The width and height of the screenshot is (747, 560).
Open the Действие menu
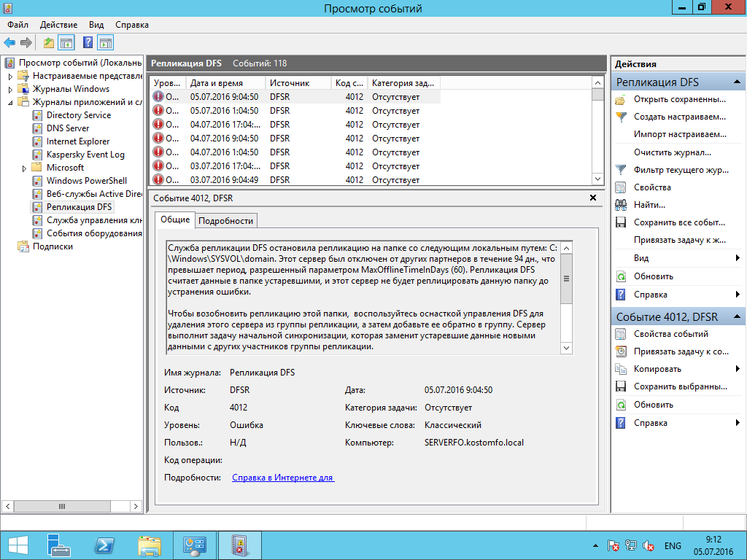click(58, 25)
